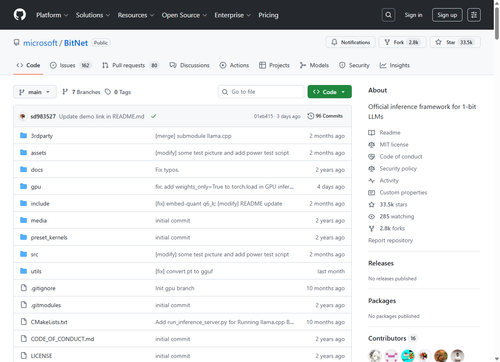Open the assets folder

tap(38, 153)
